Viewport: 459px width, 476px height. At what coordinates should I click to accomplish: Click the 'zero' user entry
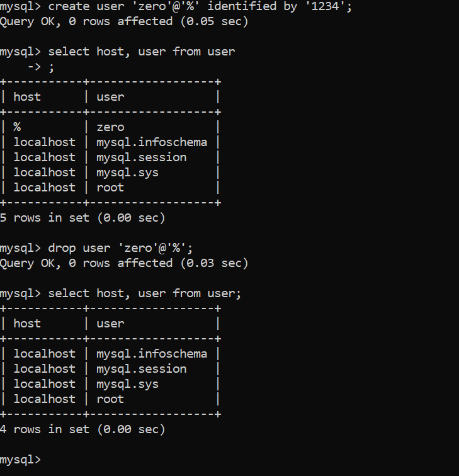[x=110, y=127]
